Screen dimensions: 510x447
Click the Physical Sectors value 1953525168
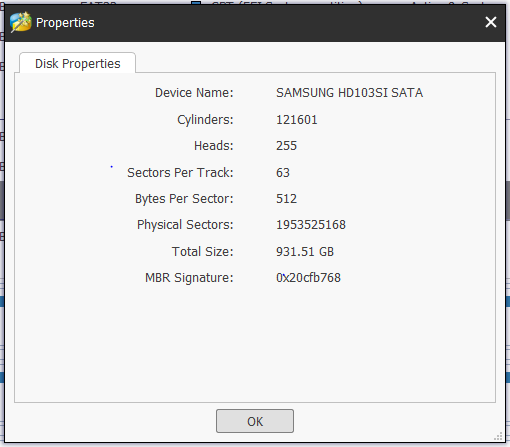tap(311, 225)
